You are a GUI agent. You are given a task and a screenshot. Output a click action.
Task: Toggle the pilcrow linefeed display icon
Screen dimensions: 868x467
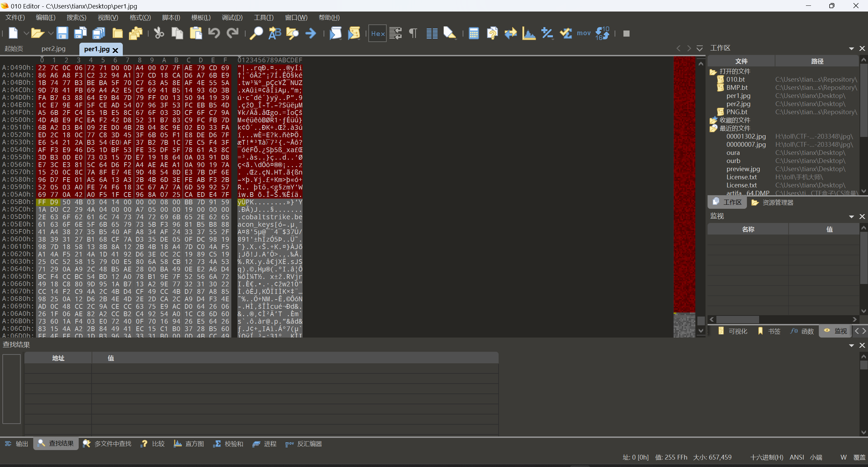413,33
